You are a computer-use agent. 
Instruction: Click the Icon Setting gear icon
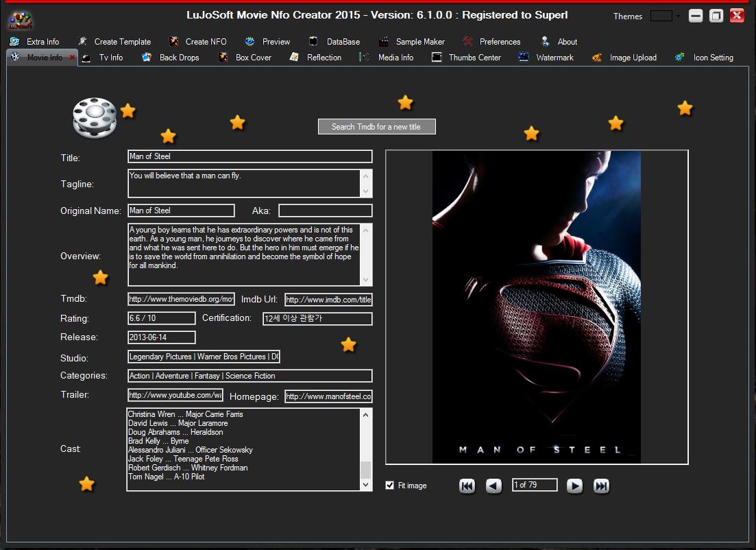click(680, 58)
